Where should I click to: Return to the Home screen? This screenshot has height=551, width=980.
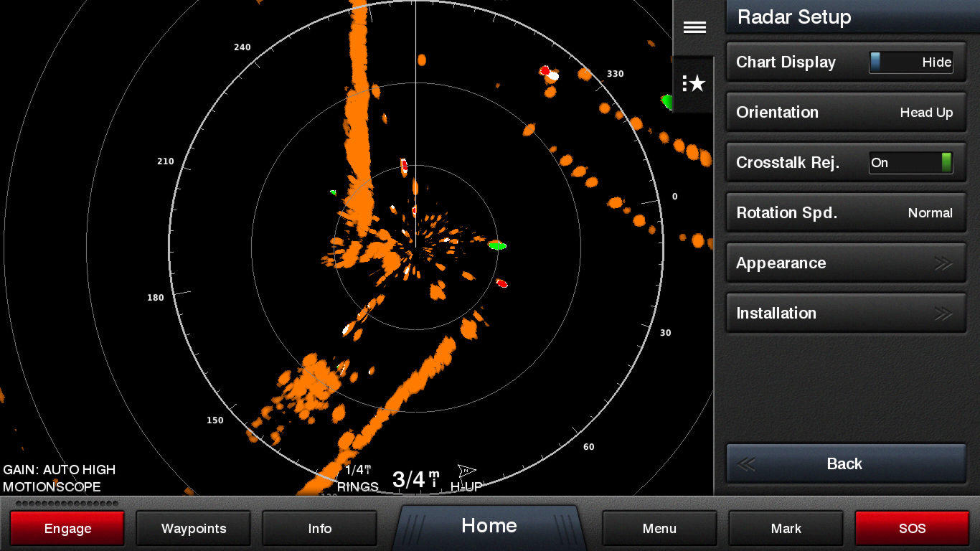click(489, 526)
